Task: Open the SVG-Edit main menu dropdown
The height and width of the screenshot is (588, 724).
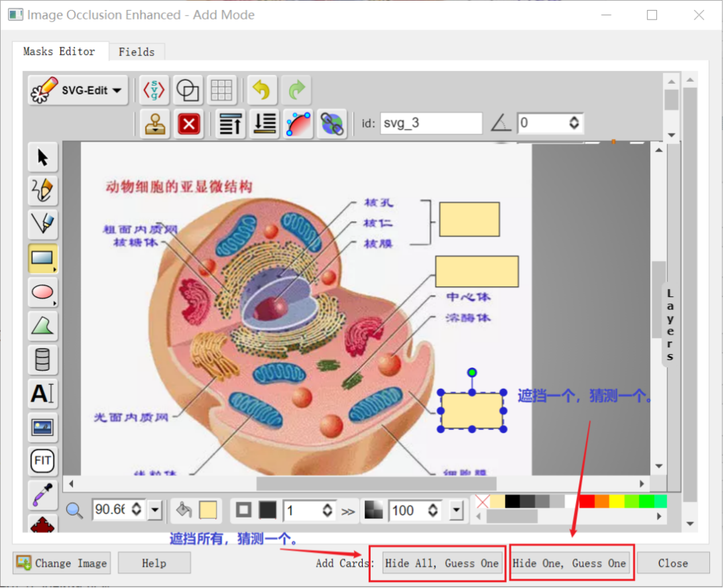Action: (x=78, y=90)
